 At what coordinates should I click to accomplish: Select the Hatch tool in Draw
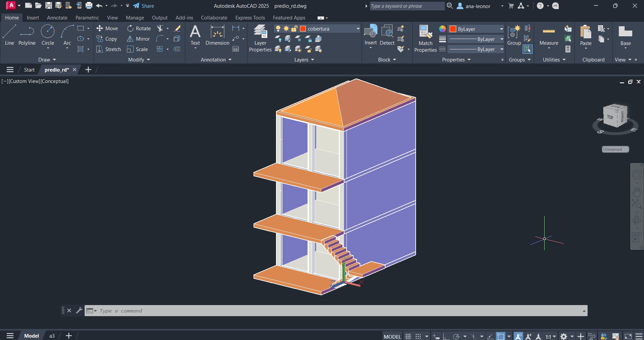click(81, 49)
